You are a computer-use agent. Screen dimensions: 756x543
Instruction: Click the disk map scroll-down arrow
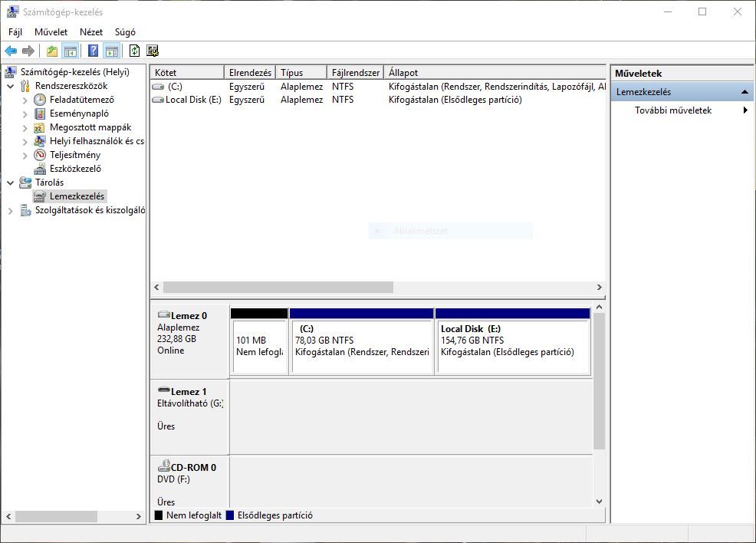600,502
